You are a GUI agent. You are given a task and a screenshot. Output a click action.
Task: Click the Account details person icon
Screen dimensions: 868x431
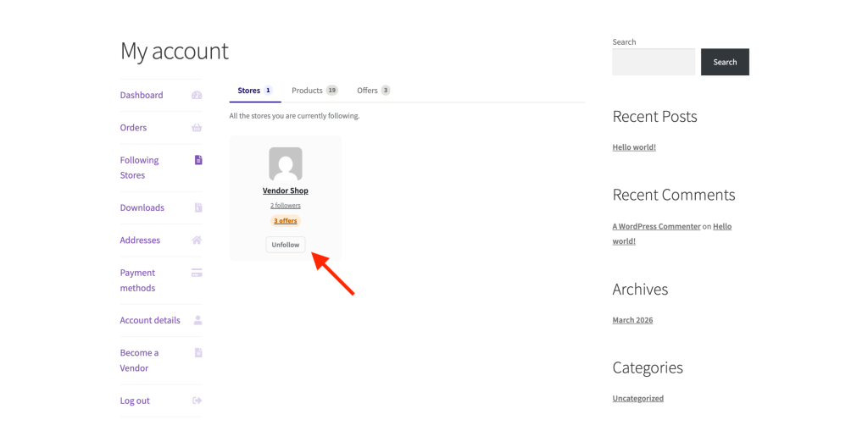click(198, 320)
